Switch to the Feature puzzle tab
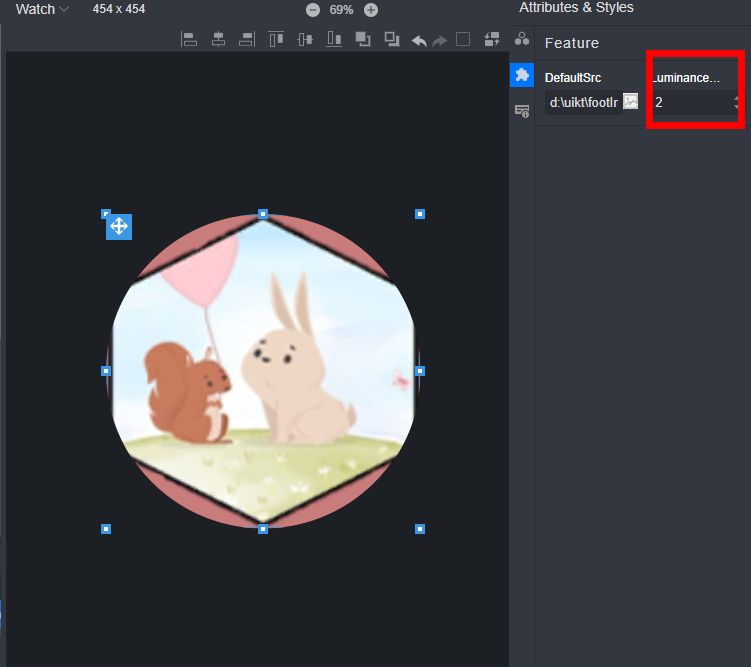Screen dimensions: 751x667 pyautogui.click(x=521, y=75)
